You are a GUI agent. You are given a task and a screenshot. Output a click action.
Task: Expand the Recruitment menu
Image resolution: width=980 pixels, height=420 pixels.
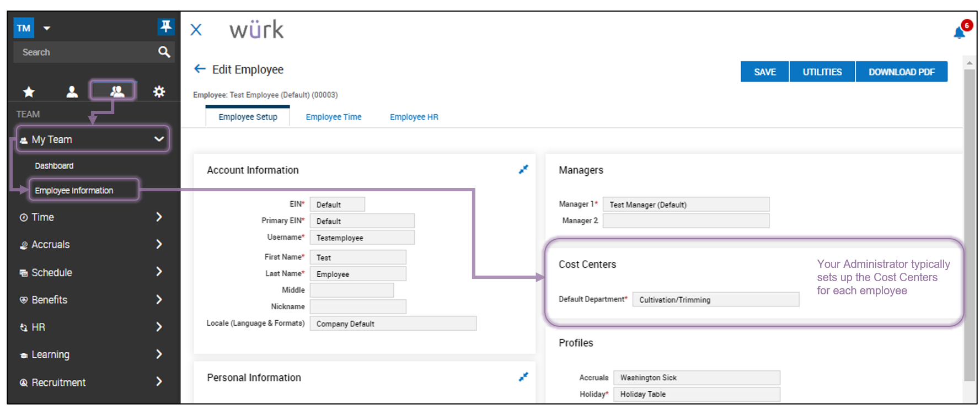tap(159, 381)
